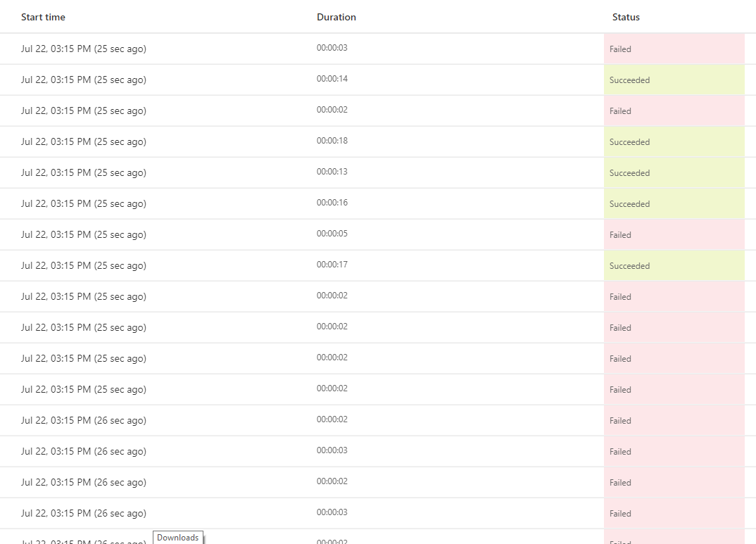Sort the table by the Status column
Image resolution: width=756 pixels, height=544 pixels.
(625, 17)
